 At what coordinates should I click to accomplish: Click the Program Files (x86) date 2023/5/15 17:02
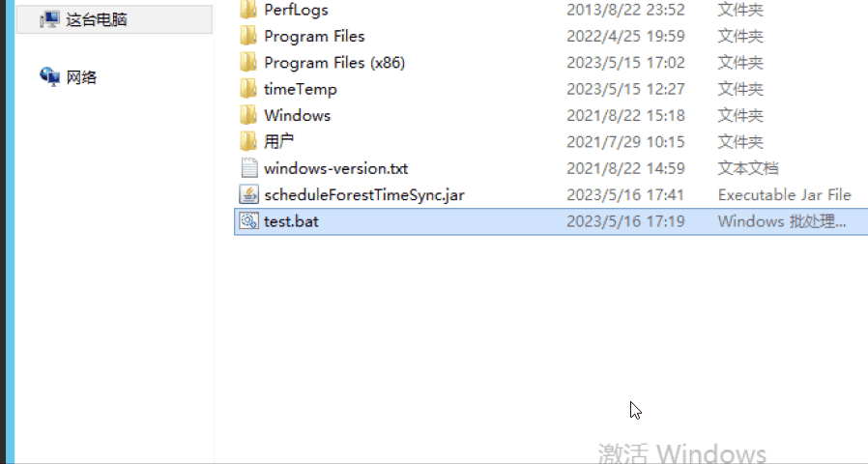[625, 63]
